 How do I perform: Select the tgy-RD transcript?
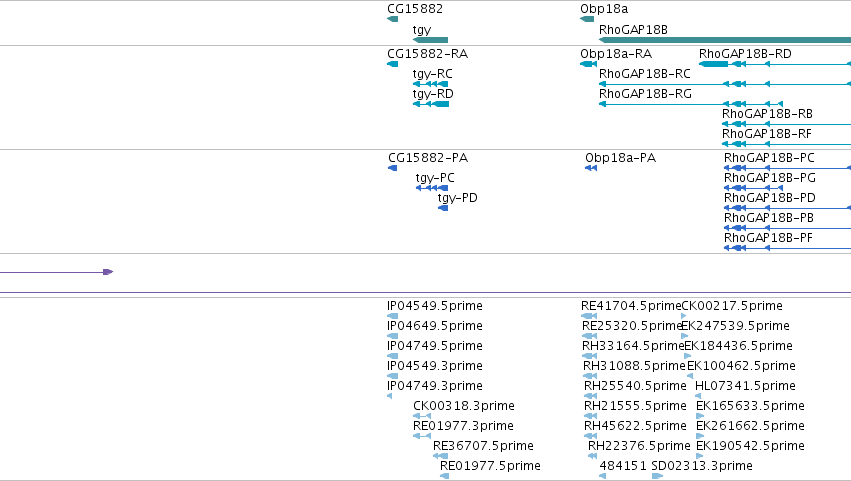(431, 104)
